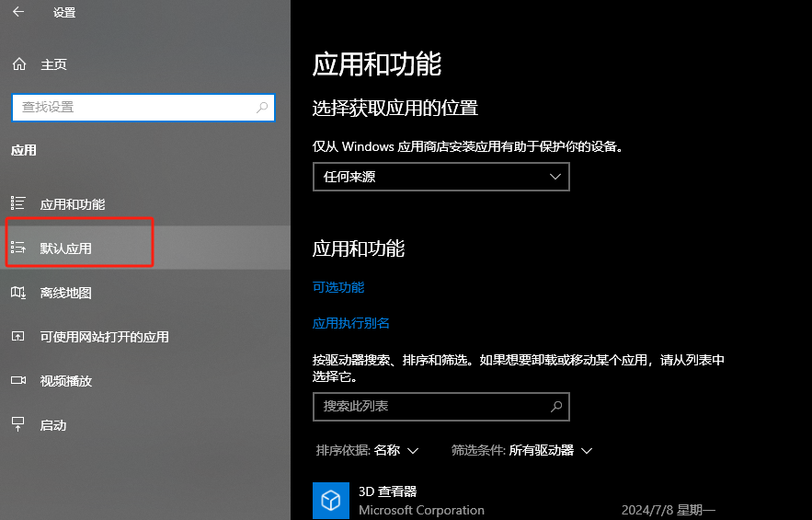Select 默认应用 in the sidebar
Viewport: 812px width, 520px height.
click(66, 248)
